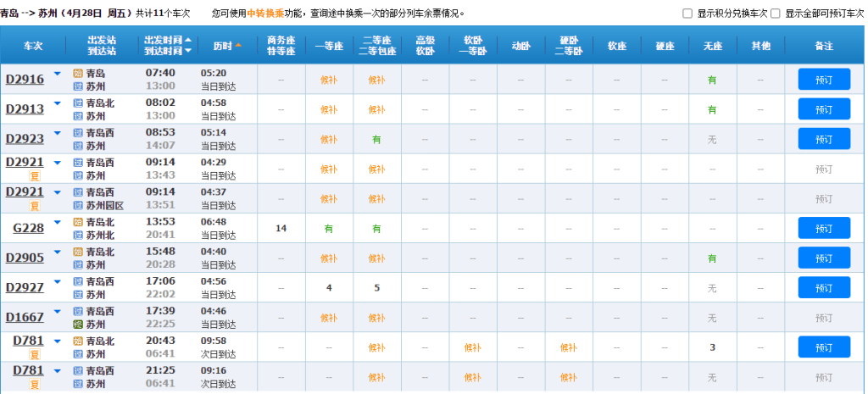This screenshot has height=394, width=868.
Task: Open the arrow beside train D2927
Action: coord(58,283)
